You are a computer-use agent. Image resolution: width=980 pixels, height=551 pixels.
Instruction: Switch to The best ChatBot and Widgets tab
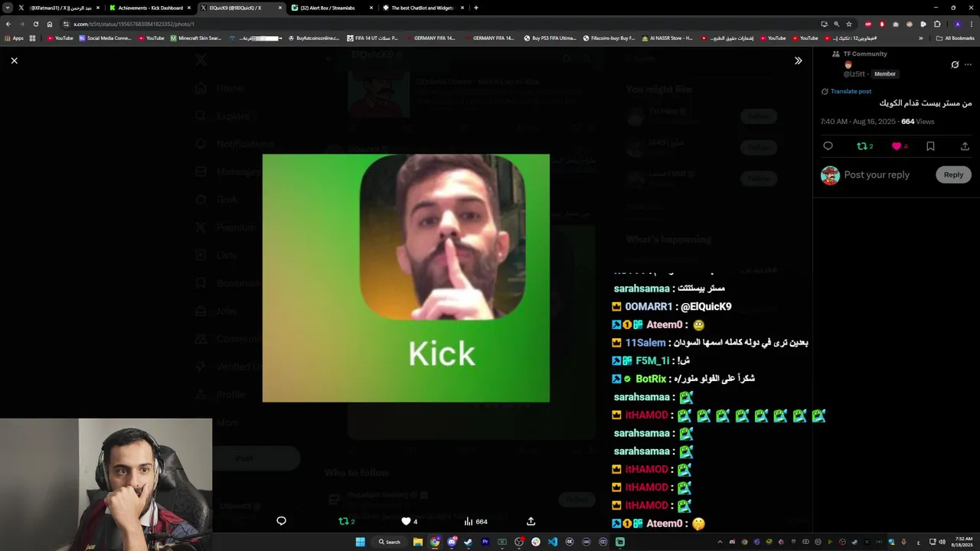(x=423, y=8)
